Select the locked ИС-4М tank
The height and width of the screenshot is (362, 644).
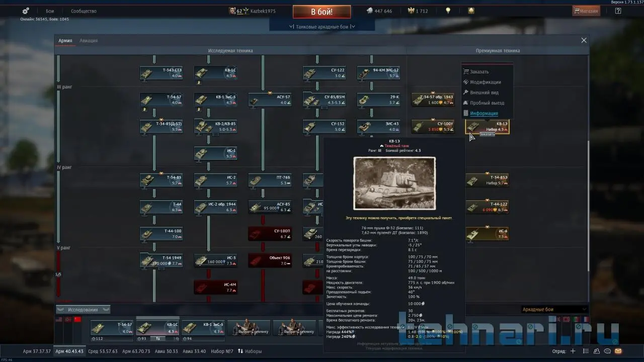(215, 287)
